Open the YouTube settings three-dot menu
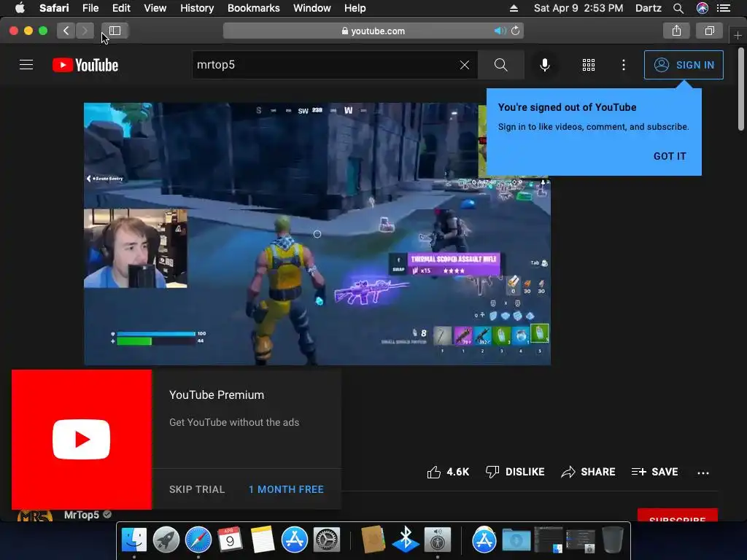This screenshot has width=747, height=560. (624, 65)
